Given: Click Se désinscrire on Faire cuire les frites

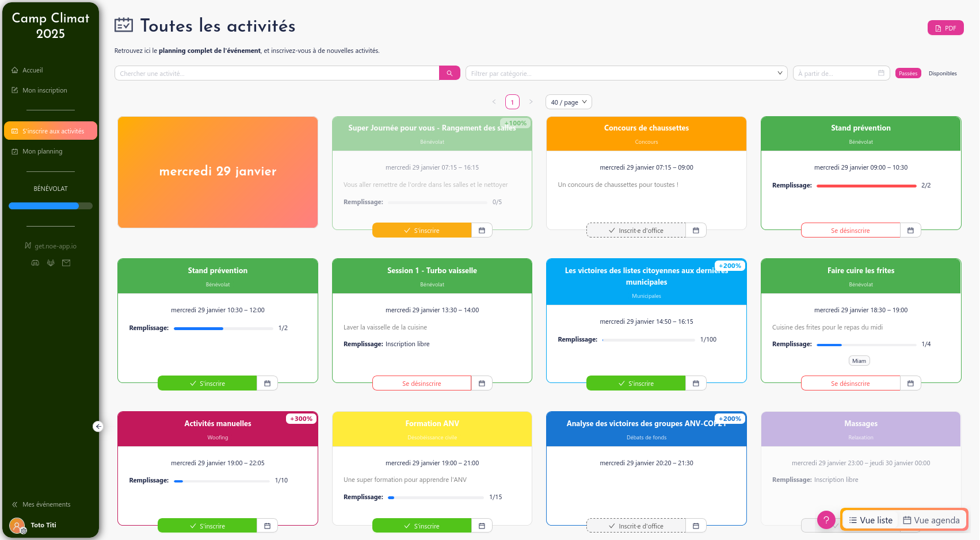Looking at the screenshot, I should (x=850, y=383).
